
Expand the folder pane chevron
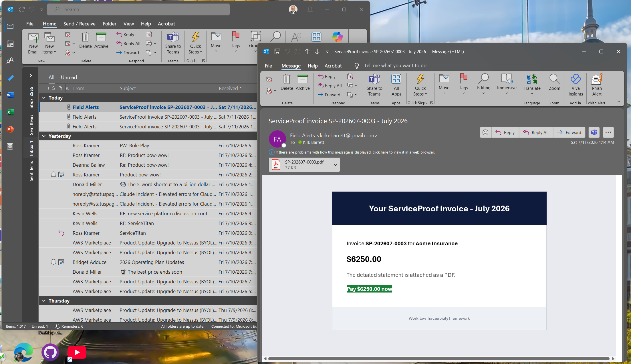click(x=31, y=76)
